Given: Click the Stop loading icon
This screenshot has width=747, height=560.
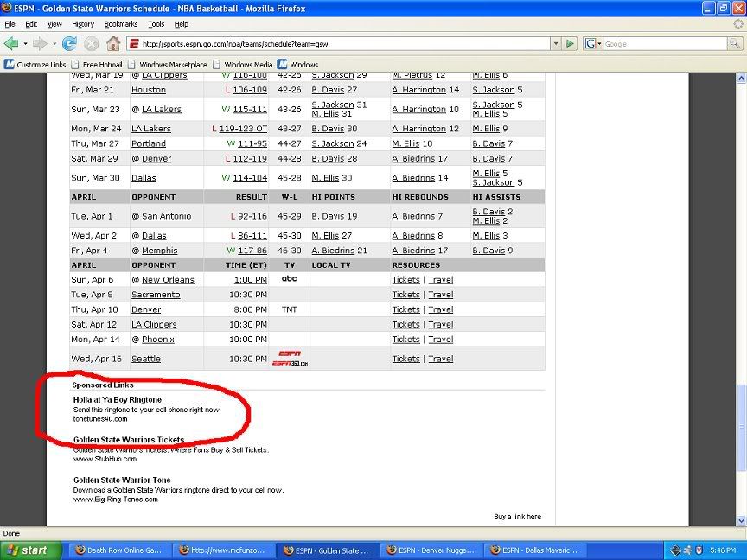Looking at the screenshot, I should tap(91, 43).
